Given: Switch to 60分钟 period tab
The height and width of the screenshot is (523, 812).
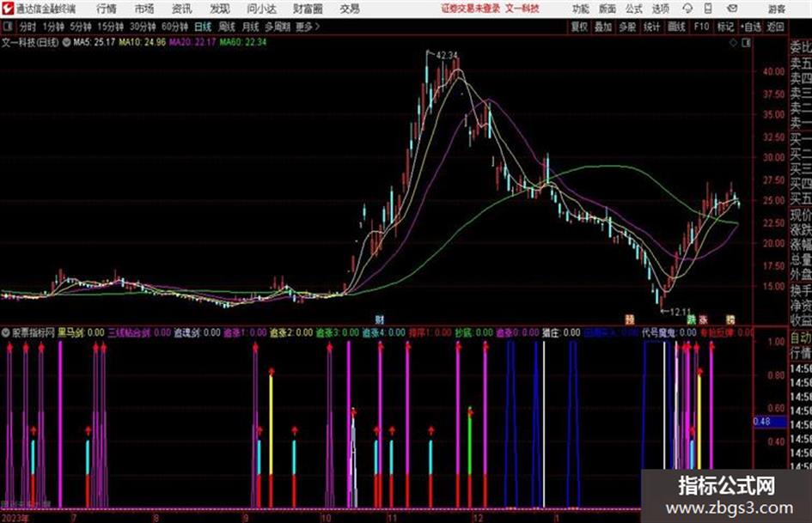Looking at the screenshot, I should pyautogui.click(x=174, y=27).
